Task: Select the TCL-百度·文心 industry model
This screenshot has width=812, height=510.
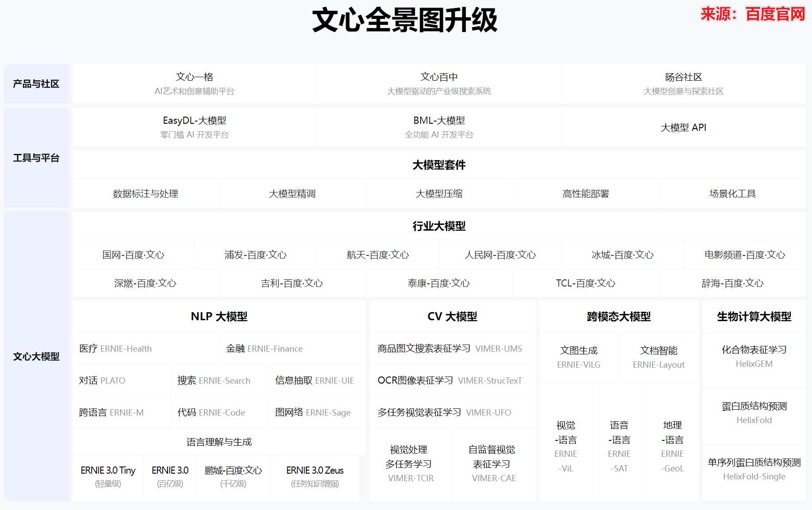Action: [x=586, y=283]
